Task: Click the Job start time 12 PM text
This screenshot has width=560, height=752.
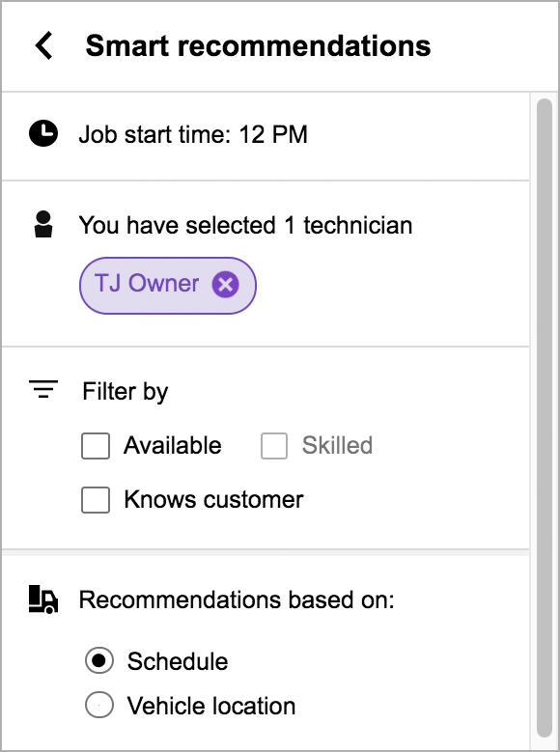Action: 193,134
